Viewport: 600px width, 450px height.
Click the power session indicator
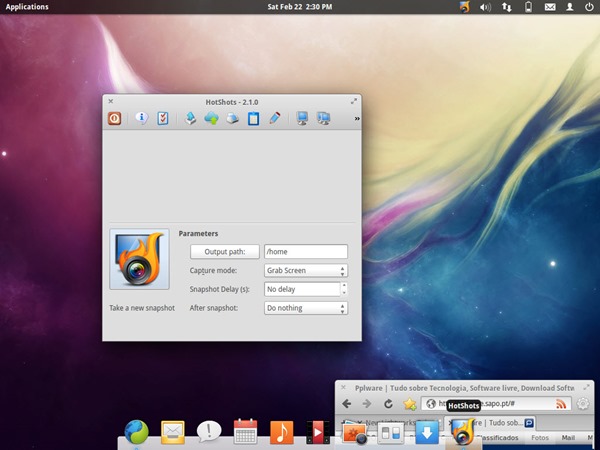[589, 7]
